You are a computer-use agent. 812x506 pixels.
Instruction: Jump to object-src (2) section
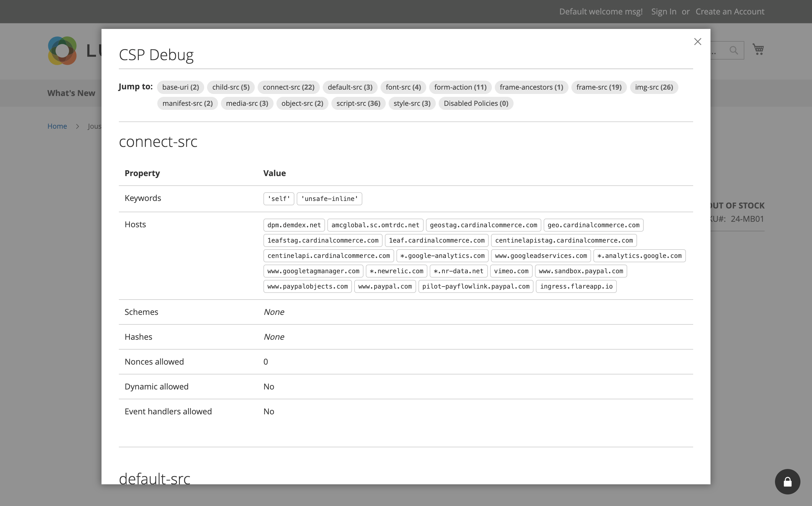pyautogui.click(x=302, y=103)
